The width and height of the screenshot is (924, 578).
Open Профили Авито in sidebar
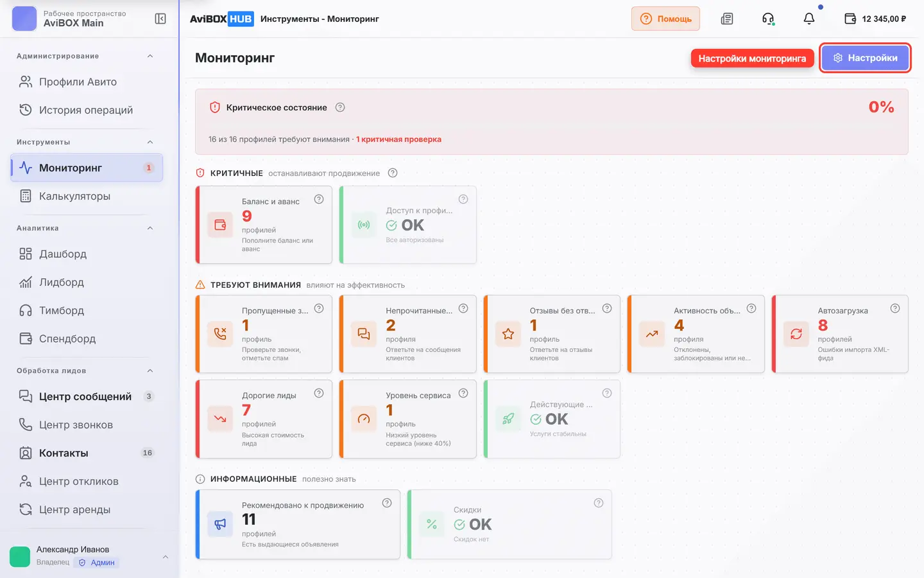click(x=87, y=82)
